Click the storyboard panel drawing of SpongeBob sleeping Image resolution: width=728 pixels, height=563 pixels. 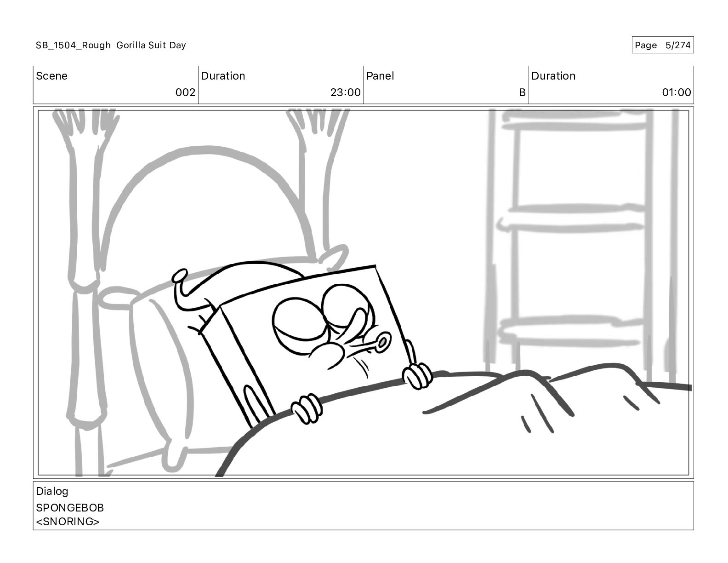point(363,293)
